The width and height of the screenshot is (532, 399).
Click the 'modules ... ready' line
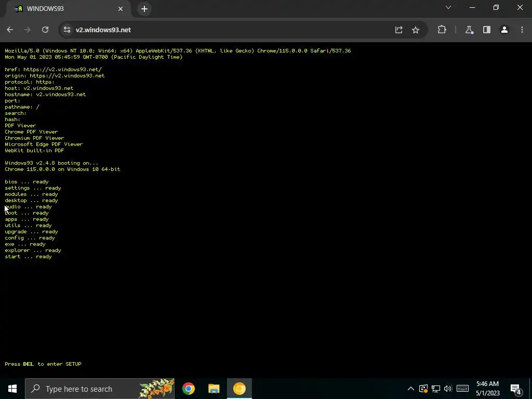coord(31,194)
